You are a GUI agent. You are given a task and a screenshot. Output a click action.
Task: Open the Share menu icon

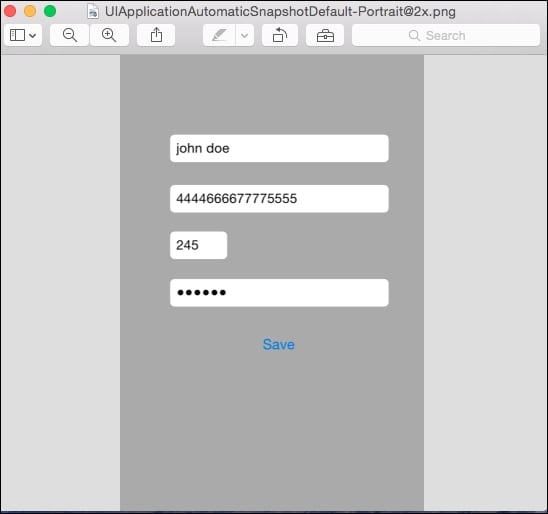(x=156, y=35)
